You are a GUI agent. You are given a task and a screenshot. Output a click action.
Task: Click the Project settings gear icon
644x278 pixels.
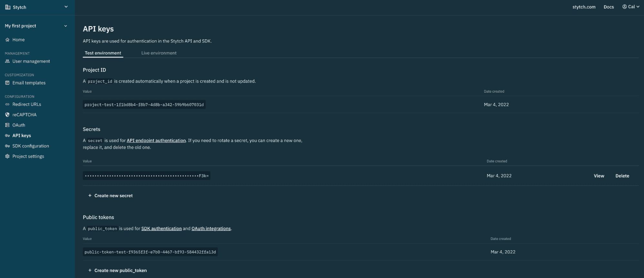point(7,156)
